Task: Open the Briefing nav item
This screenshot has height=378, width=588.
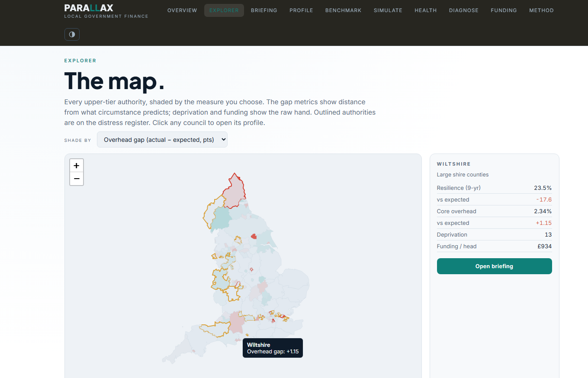Action: coord(264,10)
